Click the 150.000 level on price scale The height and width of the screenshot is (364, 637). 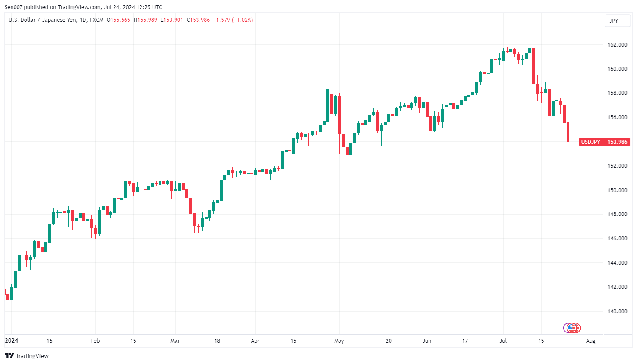click(x=617, y=190)
